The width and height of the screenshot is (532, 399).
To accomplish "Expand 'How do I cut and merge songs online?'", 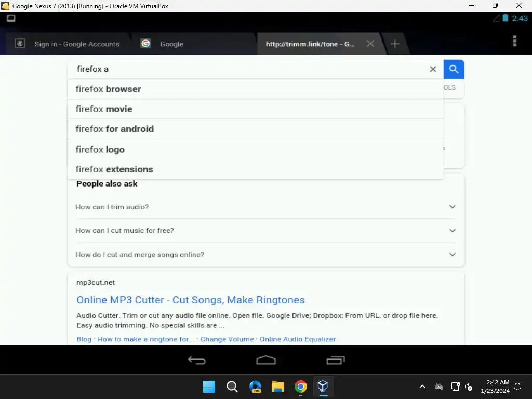I will click(265, 255).
